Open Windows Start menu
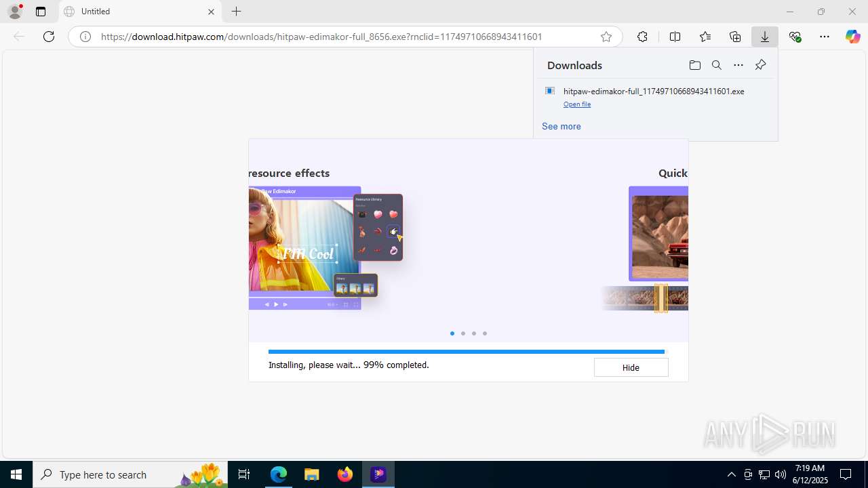The height and width of the screenshot is (488, 868). pos(16,474)
